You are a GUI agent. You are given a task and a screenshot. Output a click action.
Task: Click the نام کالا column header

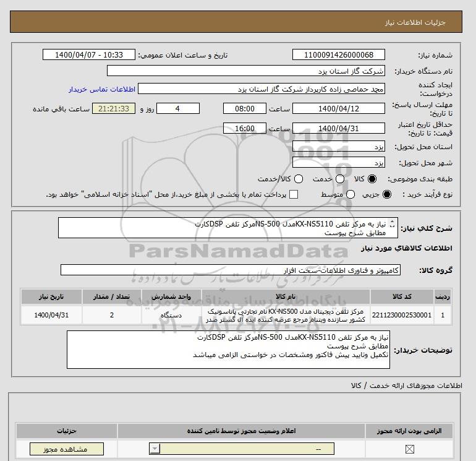click(286, 296)
